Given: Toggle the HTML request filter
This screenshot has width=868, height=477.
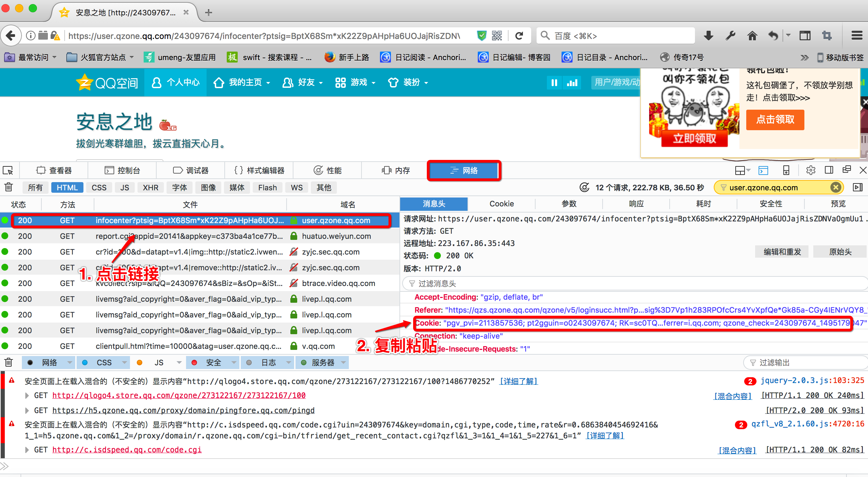Looking at the screenshot, I should (x=67, y=188).
